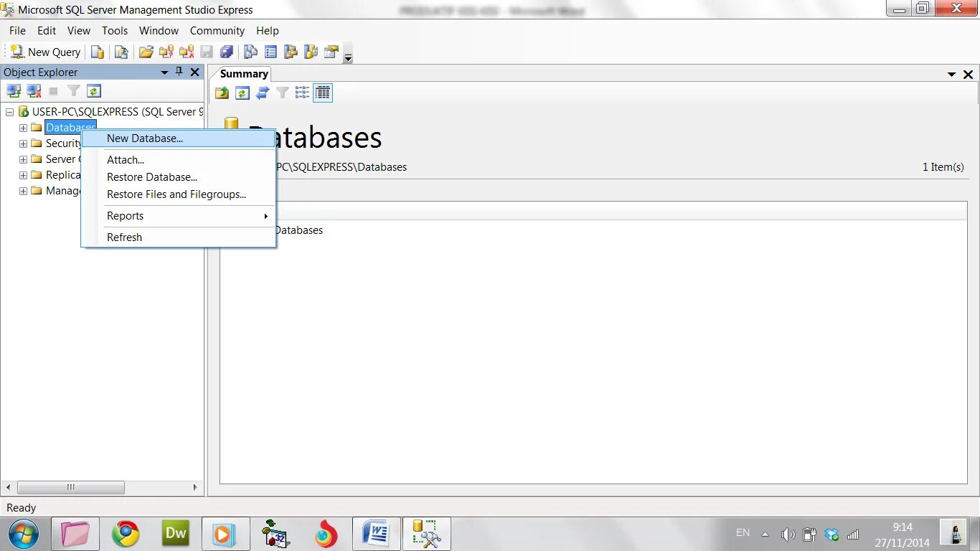Click the toolbar icon with red X
The image size is (980, 551).
coord(187,52)
